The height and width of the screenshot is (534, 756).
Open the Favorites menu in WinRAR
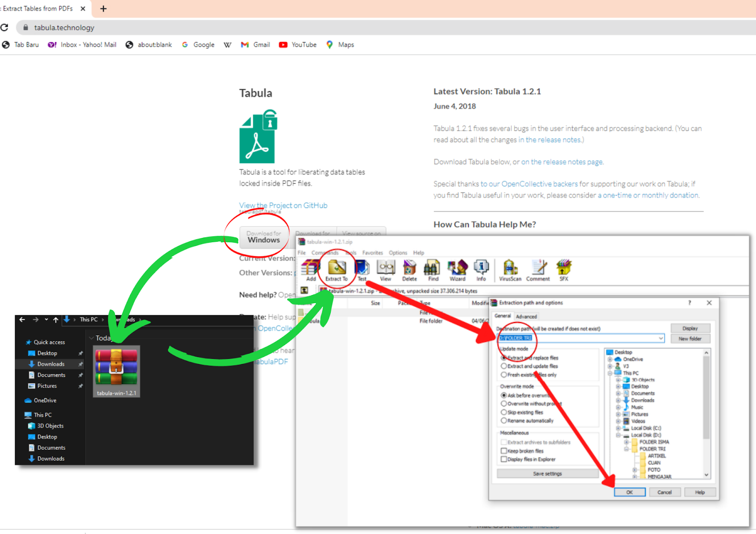point(372,253)
